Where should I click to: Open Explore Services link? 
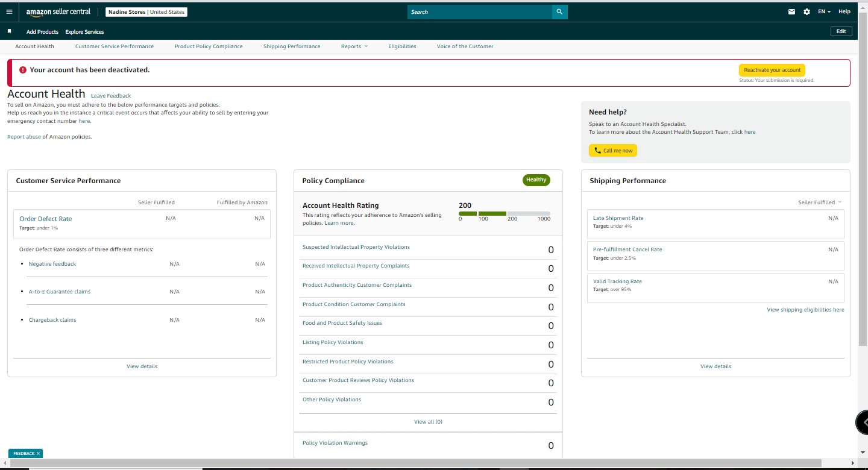click(84, 32)
